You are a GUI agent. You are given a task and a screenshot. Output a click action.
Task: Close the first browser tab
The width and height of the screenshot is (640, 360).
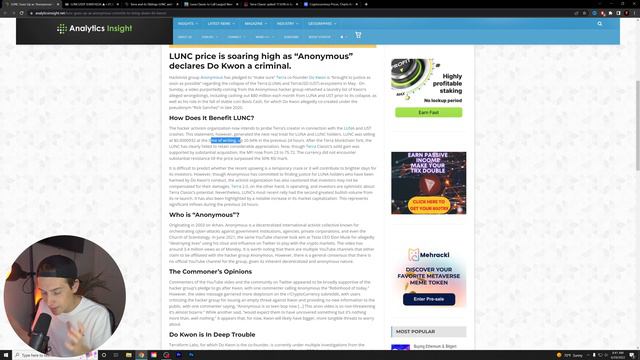tap(58, 4)
